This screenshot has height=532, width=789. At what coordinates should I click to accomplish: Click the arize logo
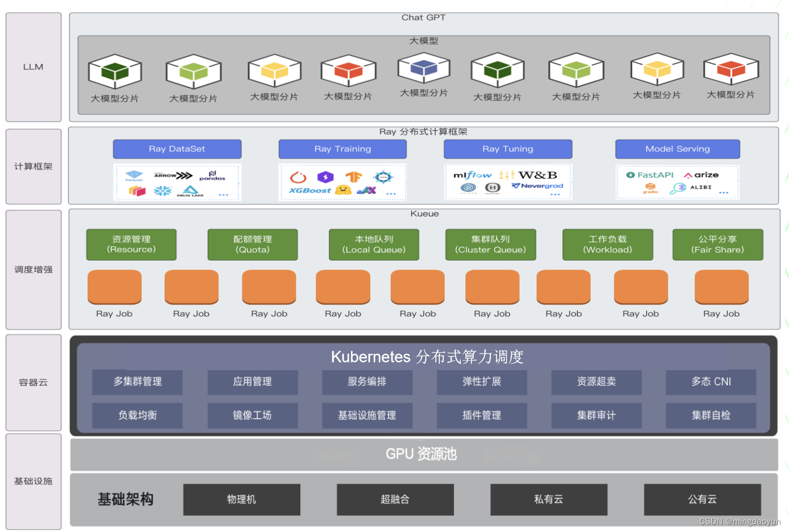point(701,175)
